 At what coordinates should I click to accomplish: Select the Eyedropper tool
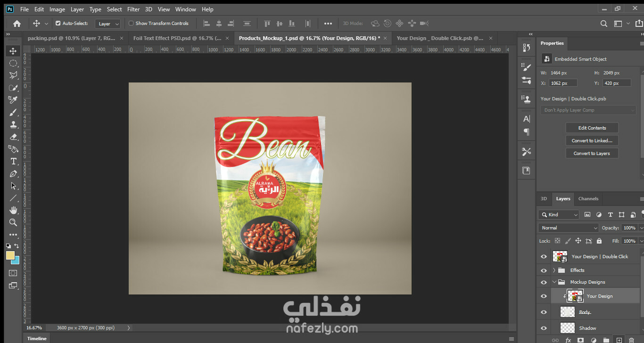13,100
